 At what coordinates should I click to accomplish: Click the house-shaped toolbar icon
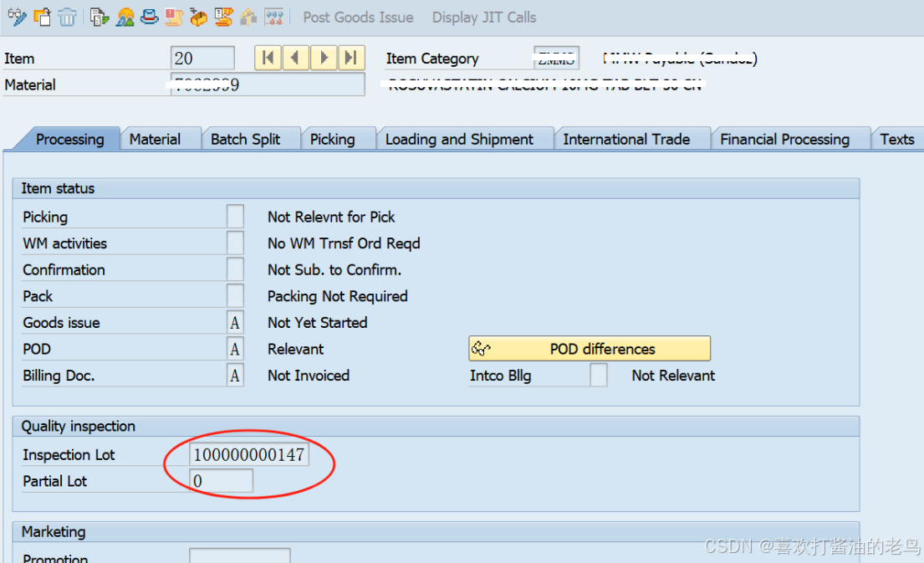(248, 16)
